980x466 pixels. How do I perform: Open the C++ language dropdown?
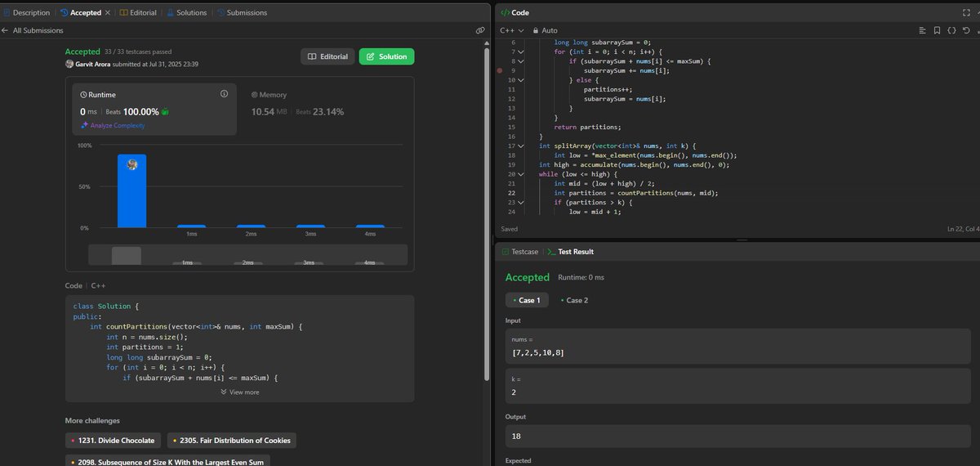pos(511,30)
